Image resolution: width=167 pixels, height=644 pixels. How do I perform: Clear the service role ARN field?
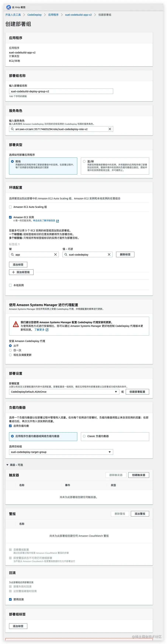point(110,129)
